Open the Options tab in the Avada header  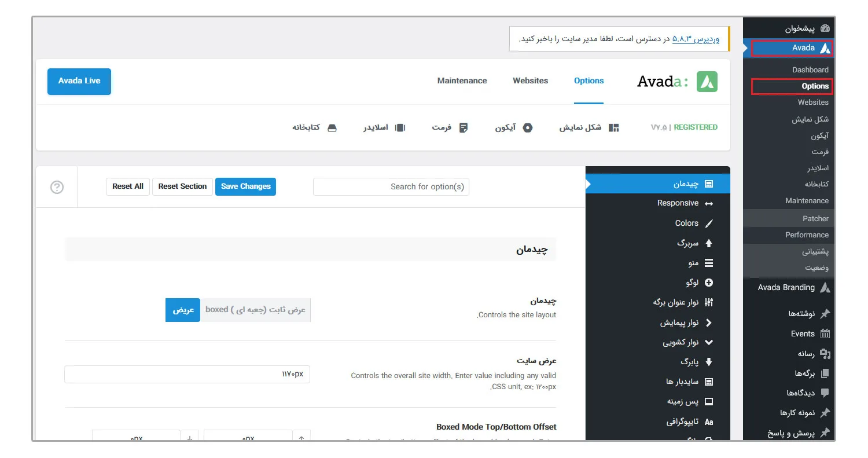(x=589, y=81)
